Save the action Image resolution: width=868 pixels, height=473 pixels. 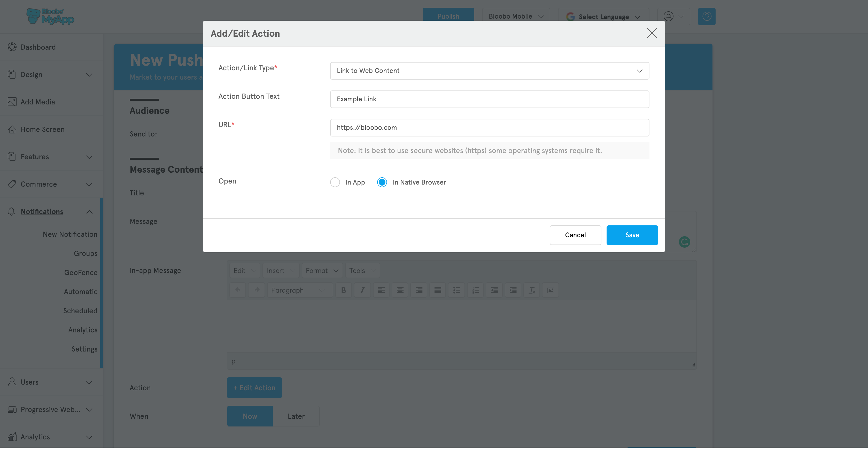[632, 235]
